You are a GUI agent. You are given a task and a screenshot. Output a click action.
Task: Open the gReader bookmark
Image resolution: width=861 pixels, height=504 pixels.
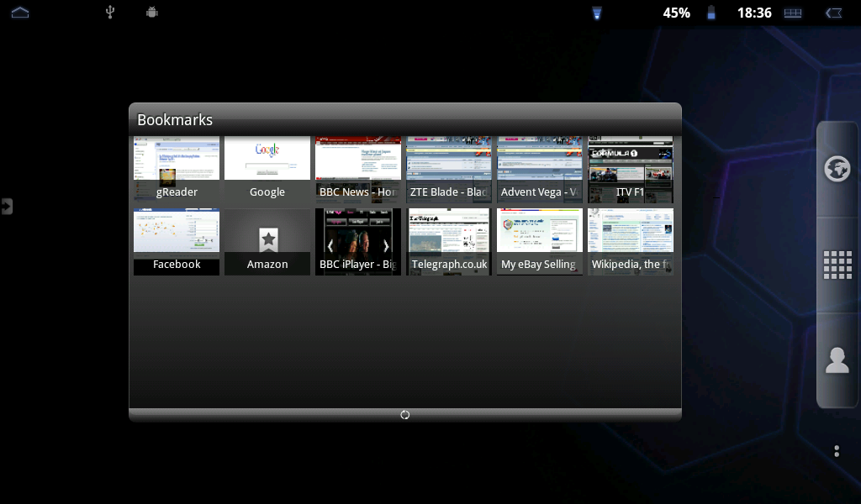click(177, 171)
